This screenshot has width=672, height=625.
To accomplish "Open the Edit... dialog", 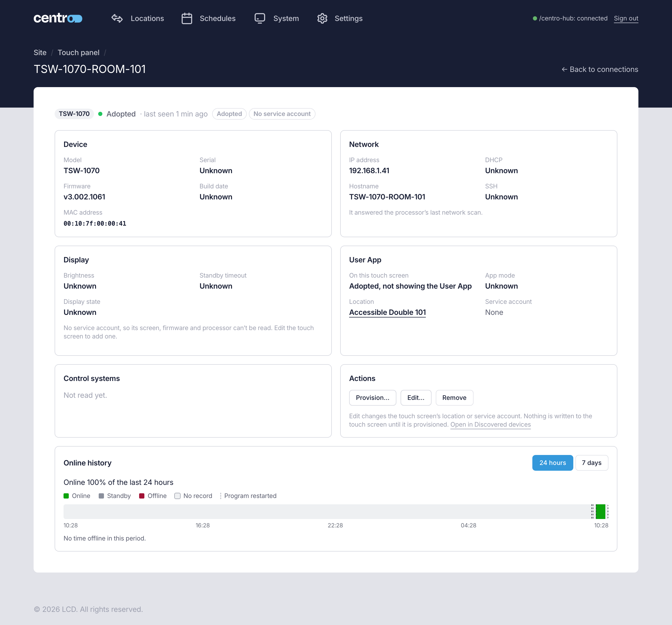I will (x=416, y=397).
